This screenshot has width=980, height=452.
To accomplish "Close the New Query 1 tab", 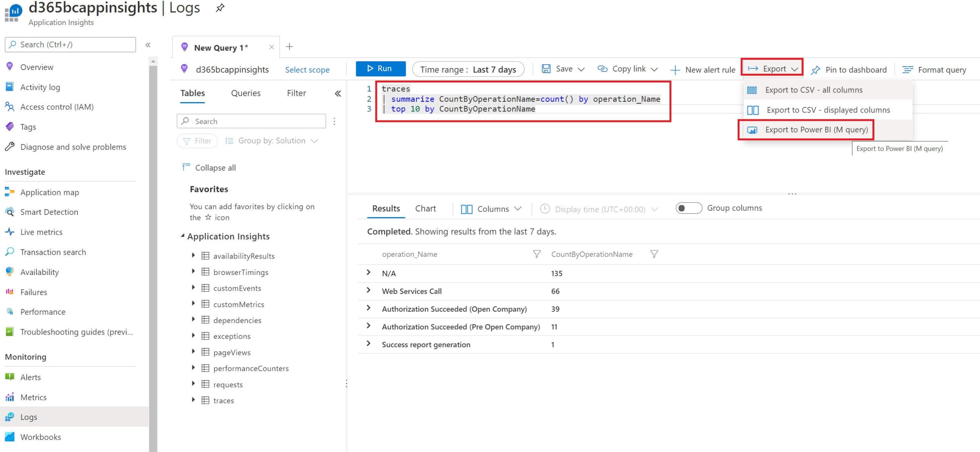I will click(x=271, y=47).
